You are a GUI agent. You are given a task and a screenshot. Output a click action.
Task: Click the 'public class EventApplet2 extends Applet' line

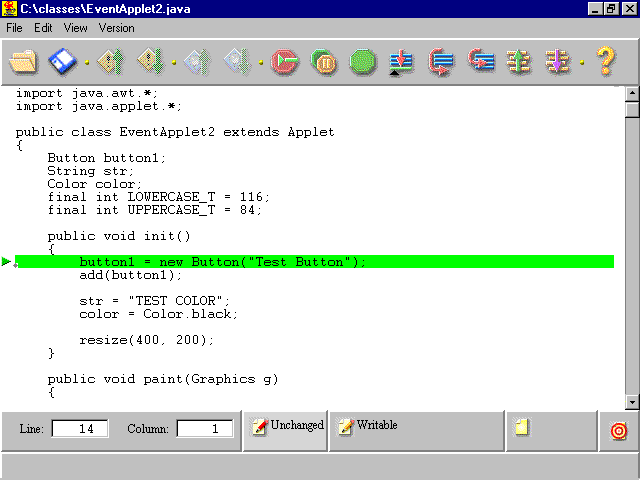point(175,132)
